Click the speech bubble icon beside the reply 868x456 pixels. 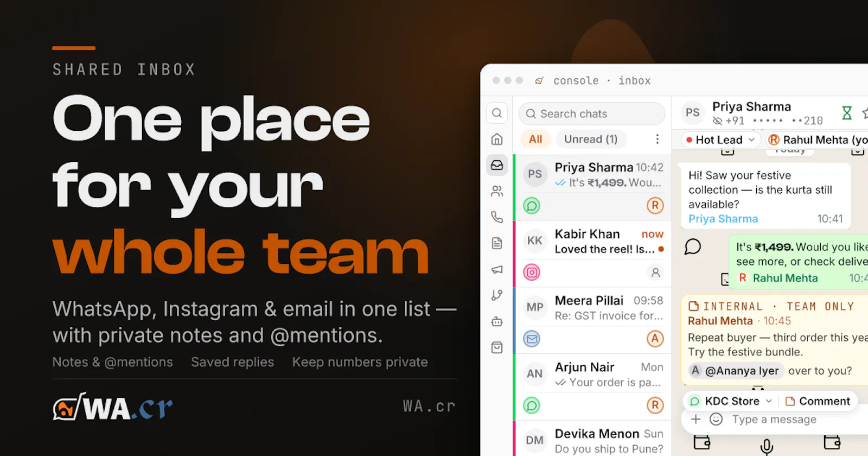point(693,246)
